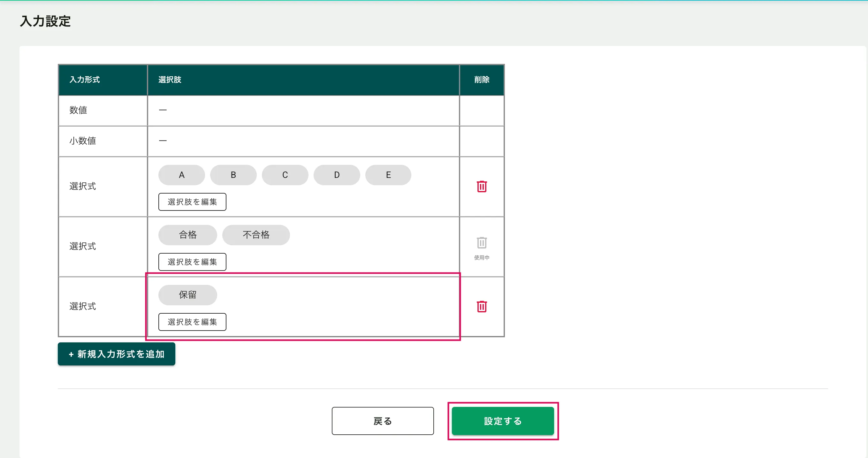
Task: Click the green 設定する button
Action: (x=502, y=421)
